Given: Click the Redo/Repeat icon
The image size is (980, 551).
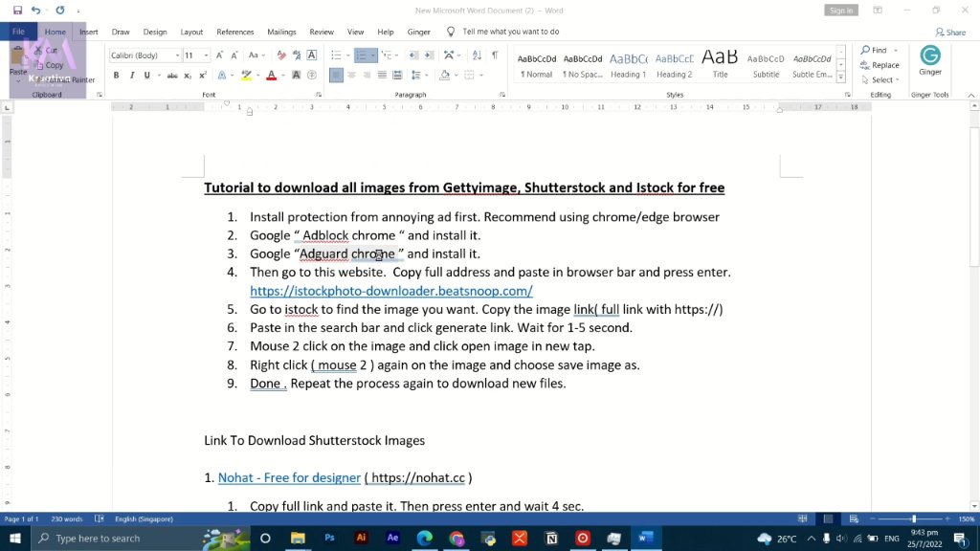Looking at the screenshot, I should point(60,10).
